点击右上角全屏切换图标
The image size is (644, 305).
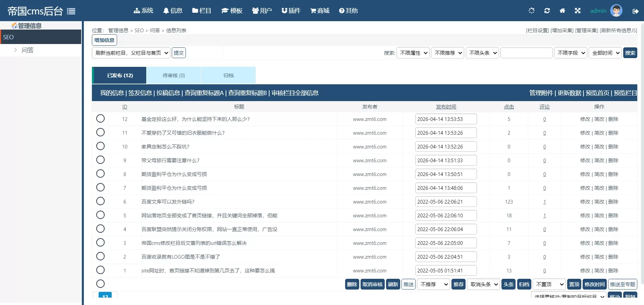[x=578, y=10]
